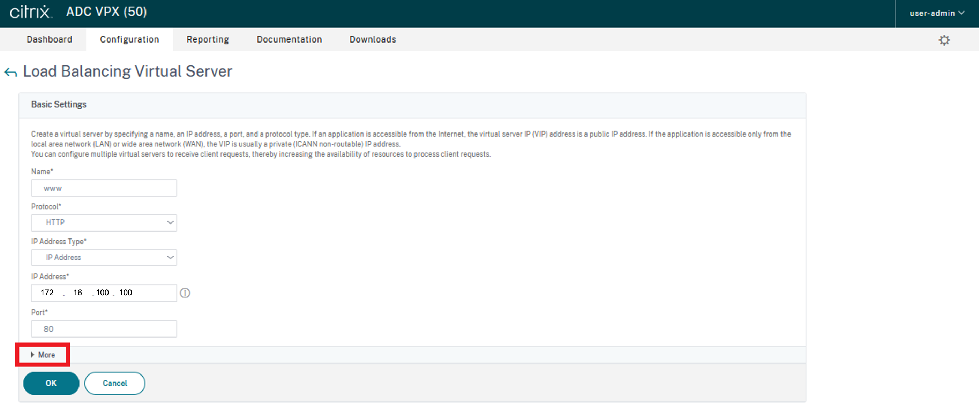Image resolution: width=980 pixels, height=409 pixels.
Task: Click the Citrix logo
Action: (x=30, y=12)
